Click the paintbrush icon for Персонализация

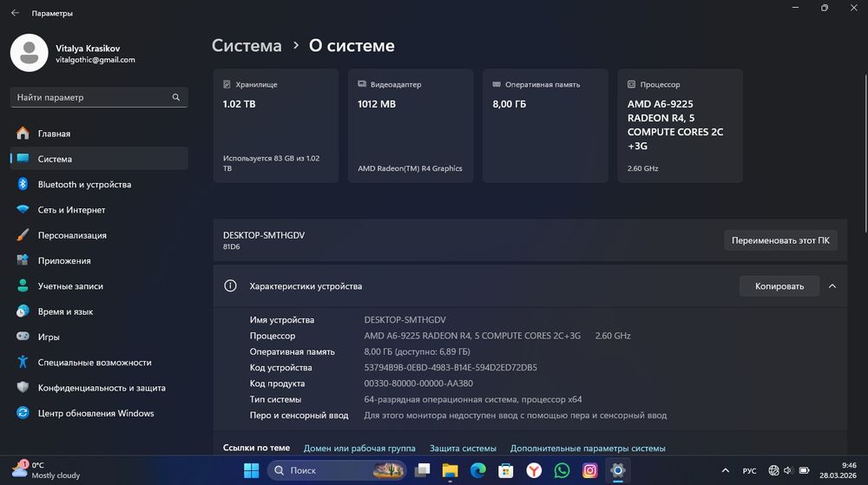pyautogui.click(x=23, y=235)
